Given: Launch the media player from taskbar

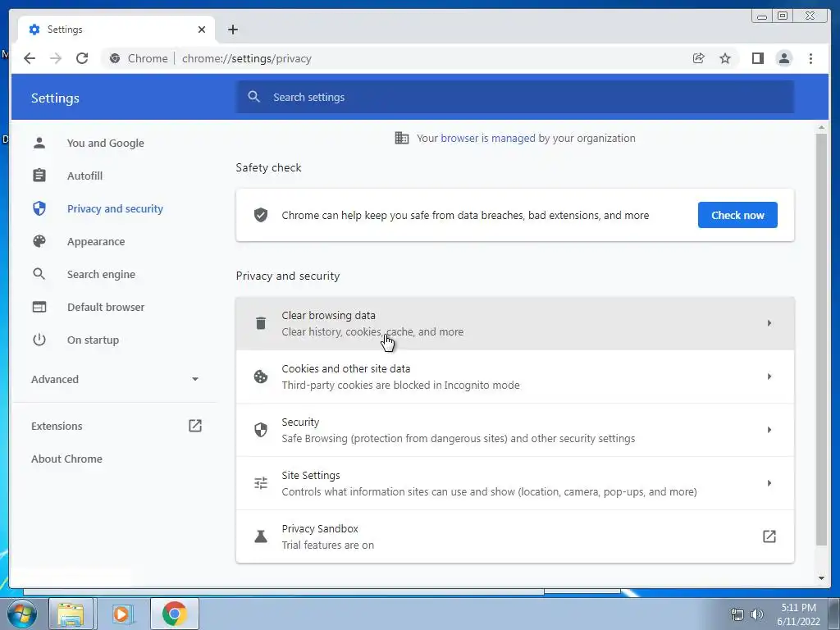Looking at the screenshot, I should click(x=121, y=614).
